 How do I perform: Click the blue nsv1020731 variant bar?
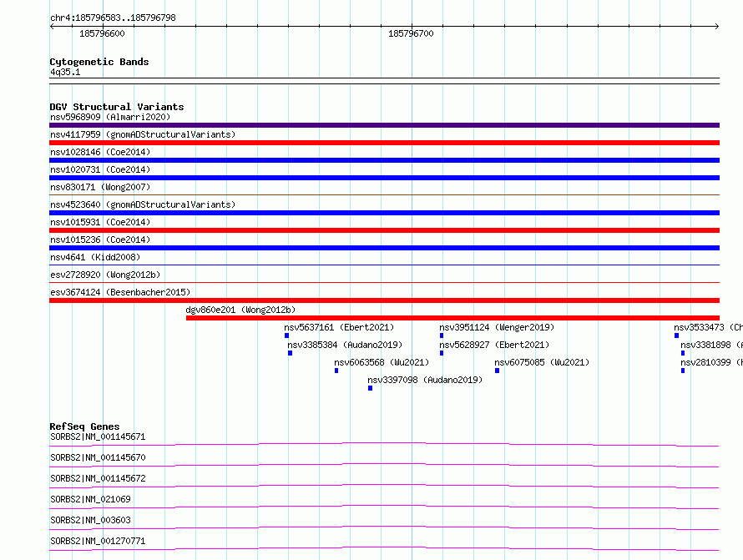click(x=384, y=178)
